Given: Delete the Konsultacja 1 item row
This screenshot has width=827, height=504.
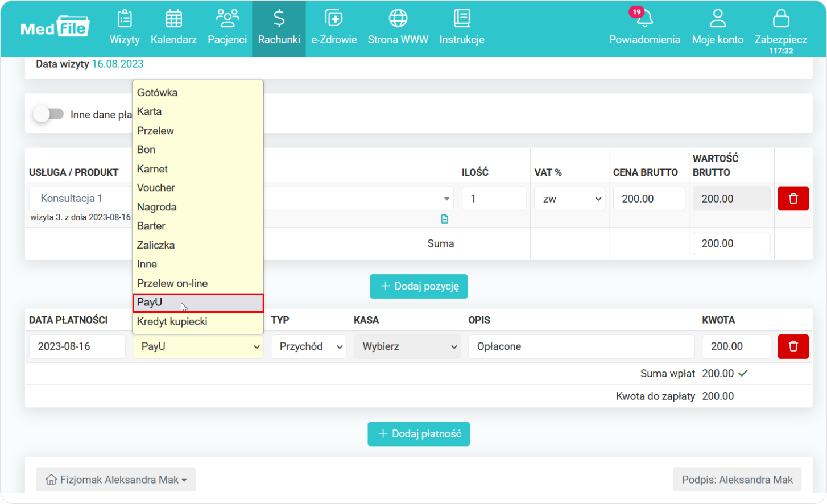Looking at the screenshot, I should [x=793, y=199].
